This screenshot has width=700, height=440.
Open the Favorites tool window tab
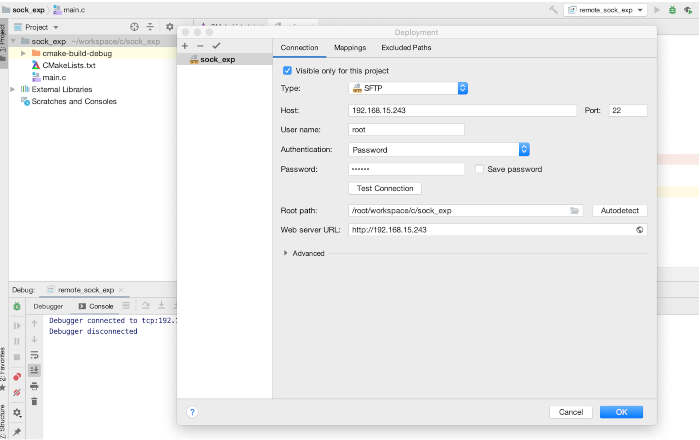(3, 369)
